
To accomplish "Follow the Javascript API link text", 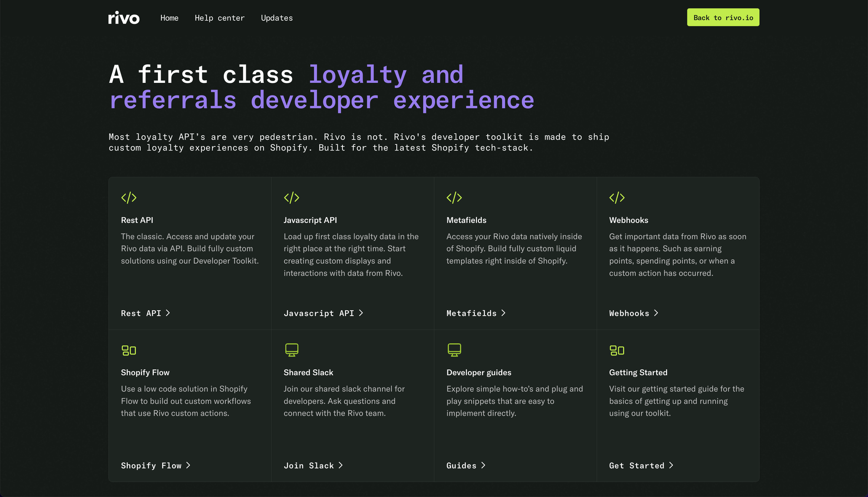I will pos(319,313).
